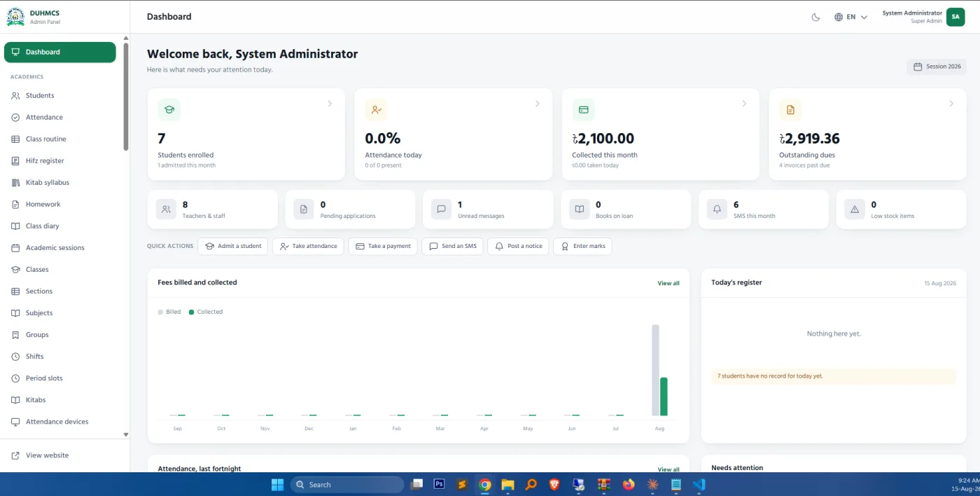Viewport: 980px width, 496px height.
Task: Select Sections in the sidebar
Action: pyautogui.click(x=59, y=291)
